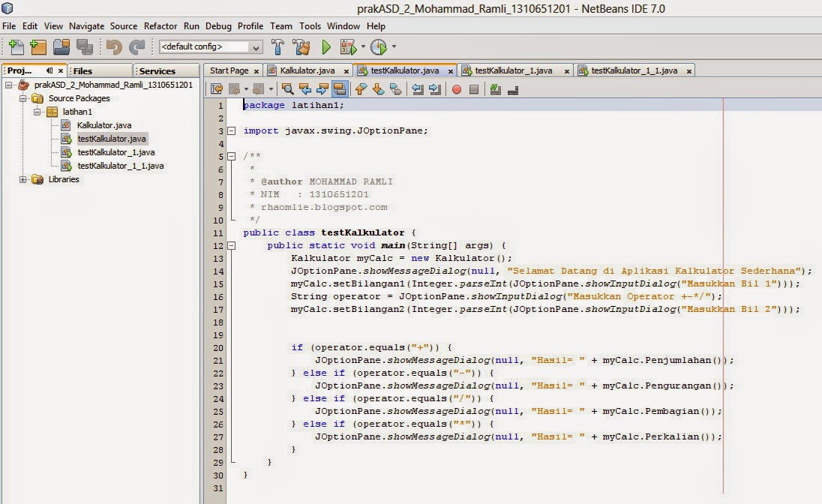
Task: Undo the last edit
Action: 112,46
